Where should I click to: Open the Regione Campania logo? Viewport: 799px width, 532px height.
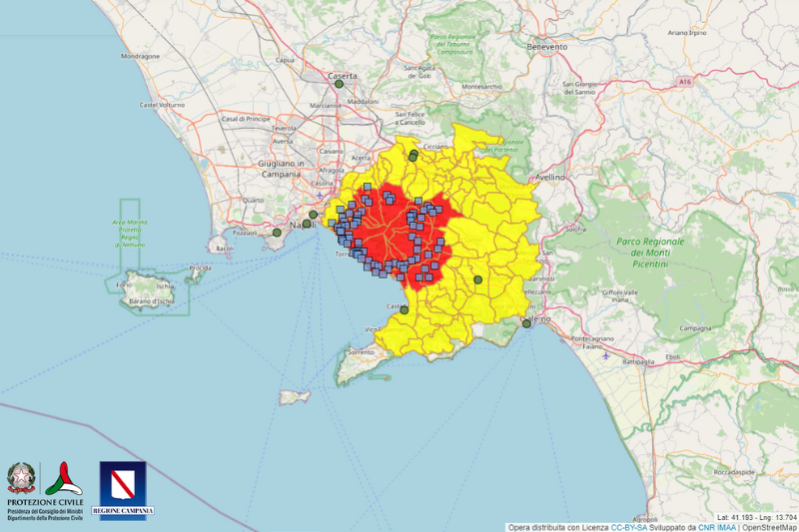point(123,489)
